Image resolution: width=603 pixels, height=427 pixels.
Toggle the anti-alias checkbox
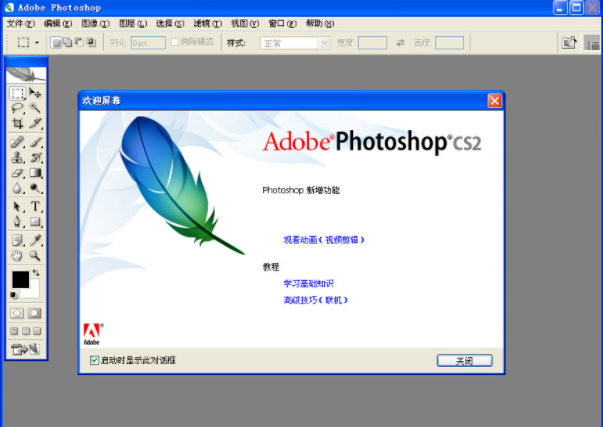tap(175, 42)
